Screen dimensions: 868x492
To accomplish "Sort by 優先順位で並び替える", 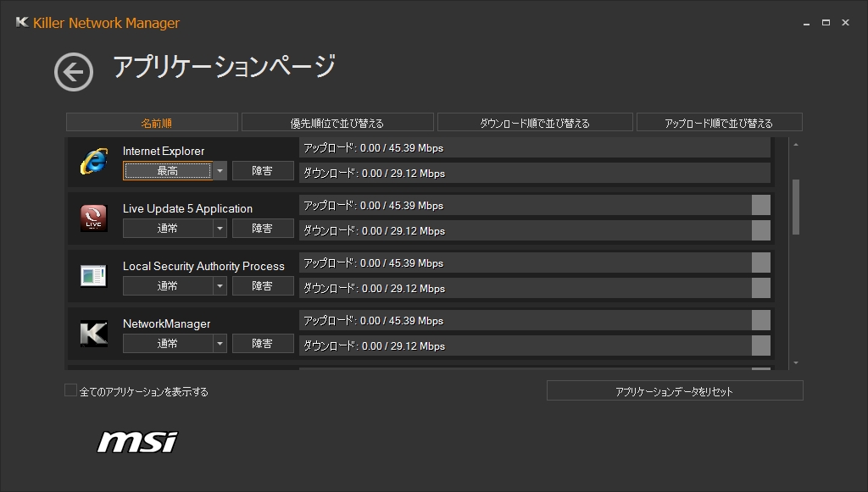I will coord(337,123).
